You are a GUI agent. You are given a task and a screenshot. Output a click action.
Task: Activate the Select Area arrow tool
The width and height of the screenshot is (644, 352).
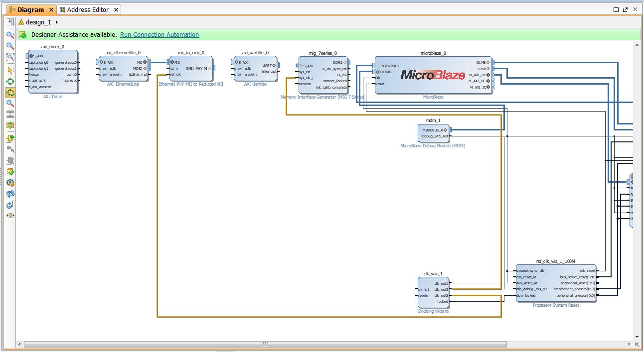(10, 70)
